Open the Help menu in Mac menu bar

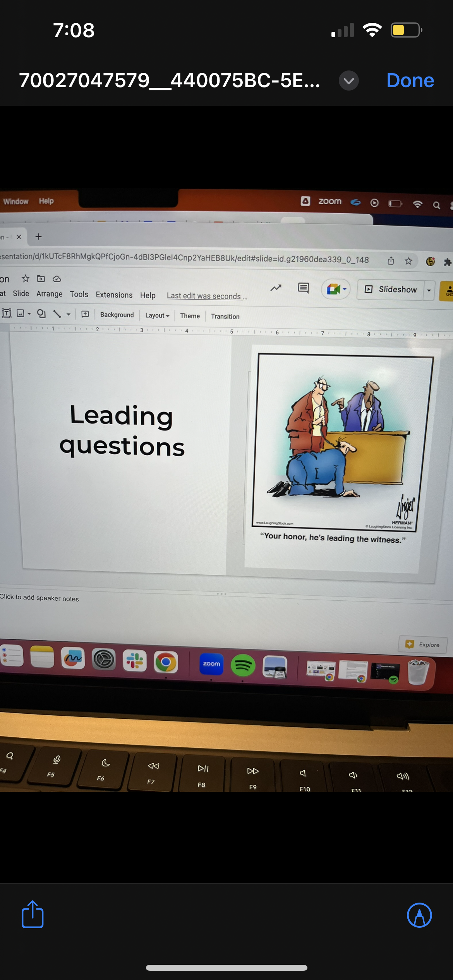tap(46, 201)
